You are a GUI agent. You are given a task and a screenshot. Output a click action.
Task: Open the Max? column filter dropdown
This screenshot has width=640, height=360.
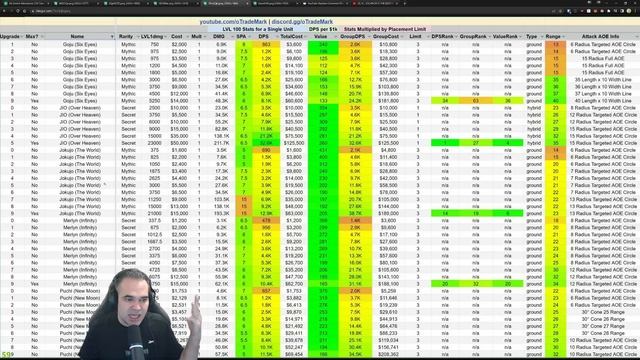pos(42,37)
